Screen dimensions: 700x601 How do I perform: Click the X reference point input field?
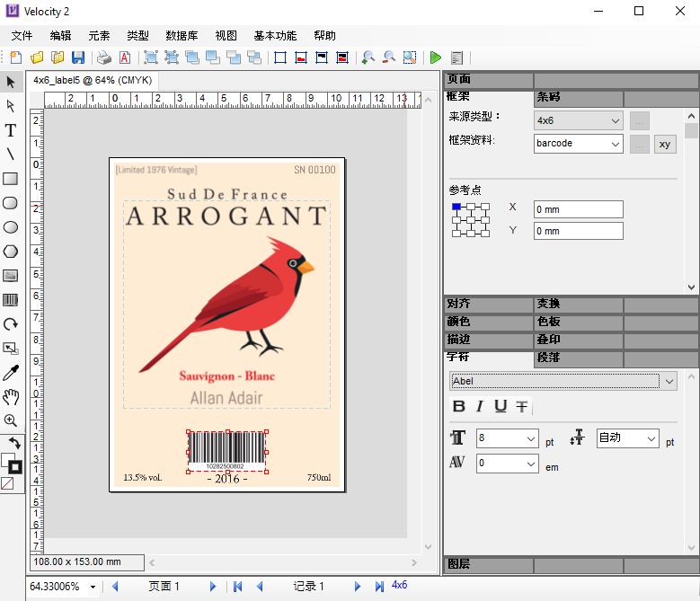point(578,209)
